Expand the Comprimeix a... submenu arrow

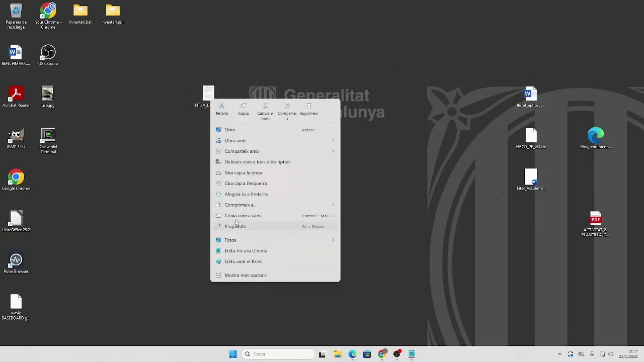pyautogui.click(x=333, y=205)
